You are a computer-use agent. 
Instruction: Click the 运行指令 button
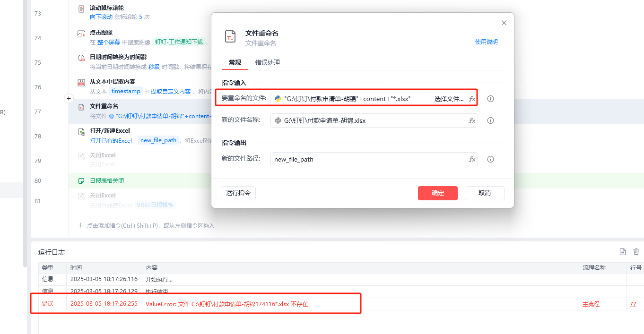coord(238,193)
